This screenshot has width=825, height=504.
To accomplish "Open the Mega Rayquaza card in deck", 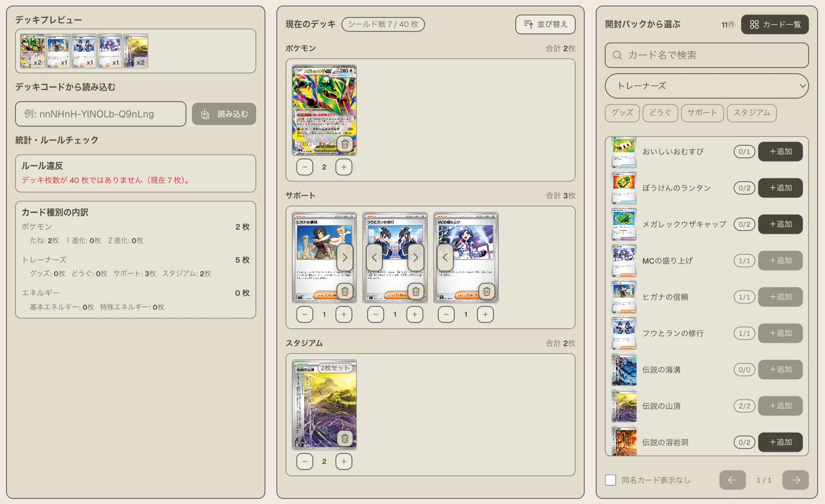I will [x=324, y=110].
